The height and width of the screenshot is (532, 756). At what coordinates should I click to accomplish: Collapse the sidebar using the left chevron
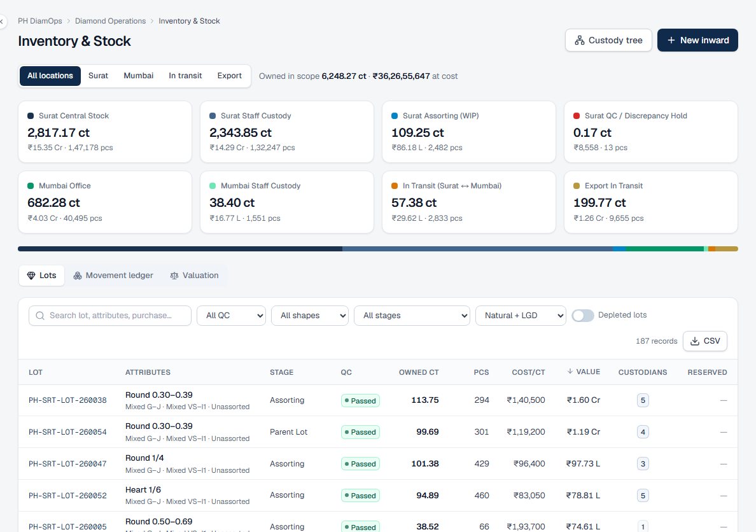1,21
